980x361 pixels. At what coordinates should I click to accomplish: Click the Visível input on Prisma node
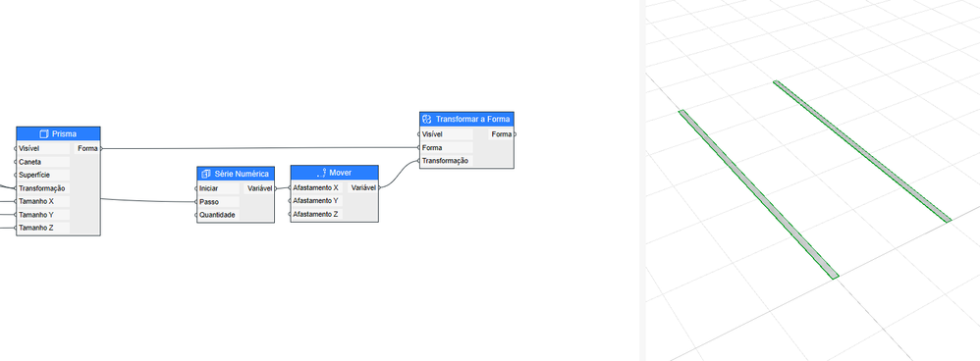[43, 149]
